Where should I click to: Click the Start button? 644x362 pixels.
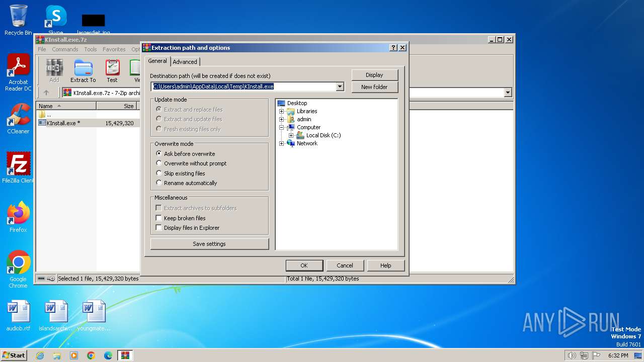pos(14,355)
